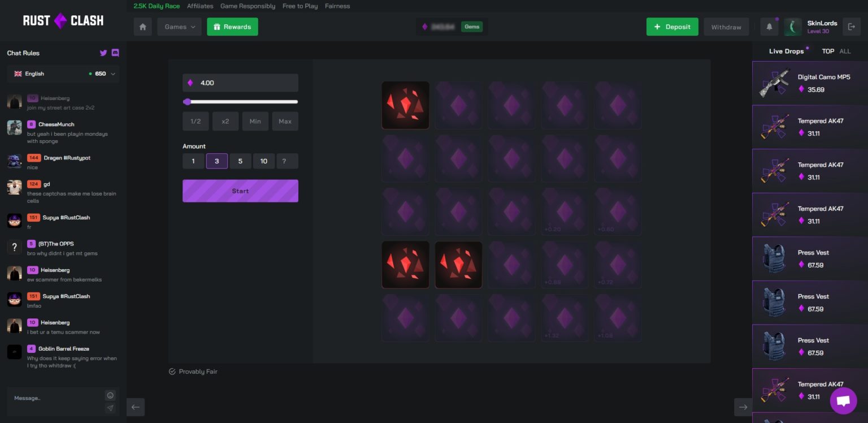Click the send message icon
868x423 pixels.
click(x=110, y=408)
